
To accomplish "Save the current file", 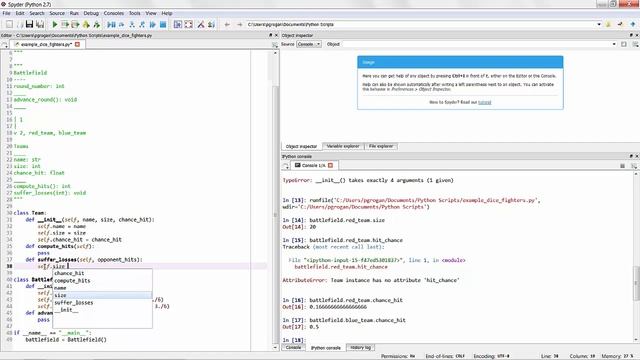I will 29,24.
